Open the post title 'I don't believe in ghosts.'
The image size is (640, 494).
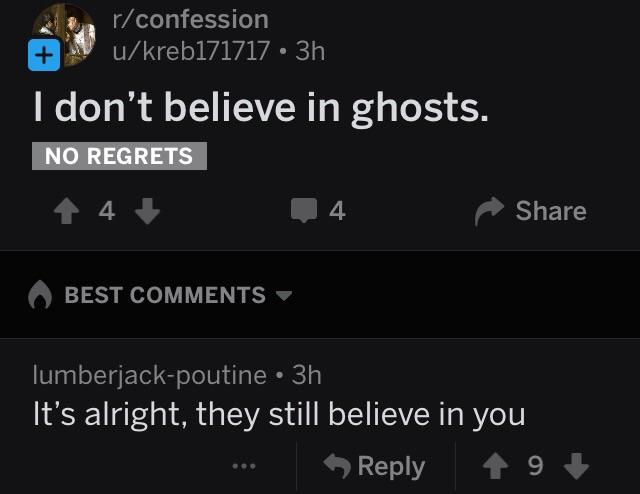(x=261, y=108)
